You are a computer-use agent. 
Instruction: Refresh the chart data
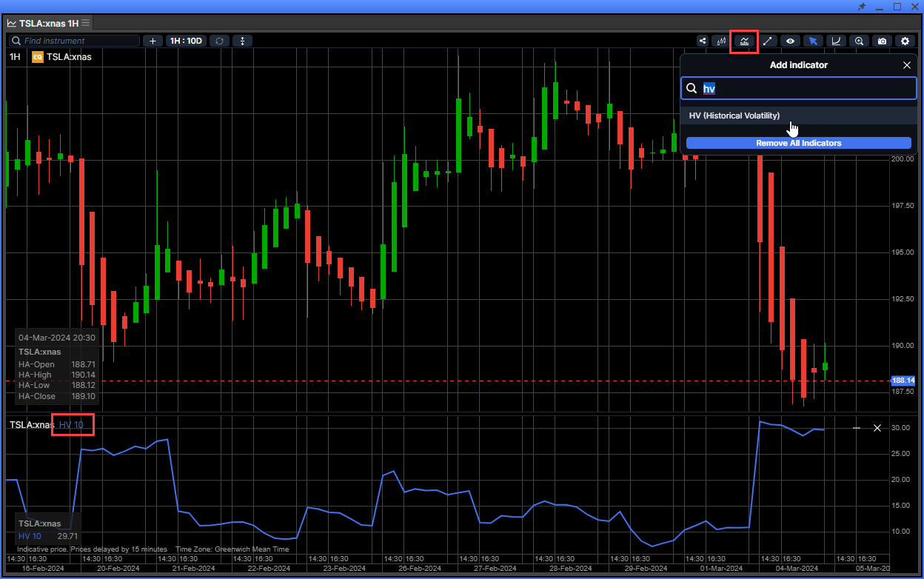[220, 41]
